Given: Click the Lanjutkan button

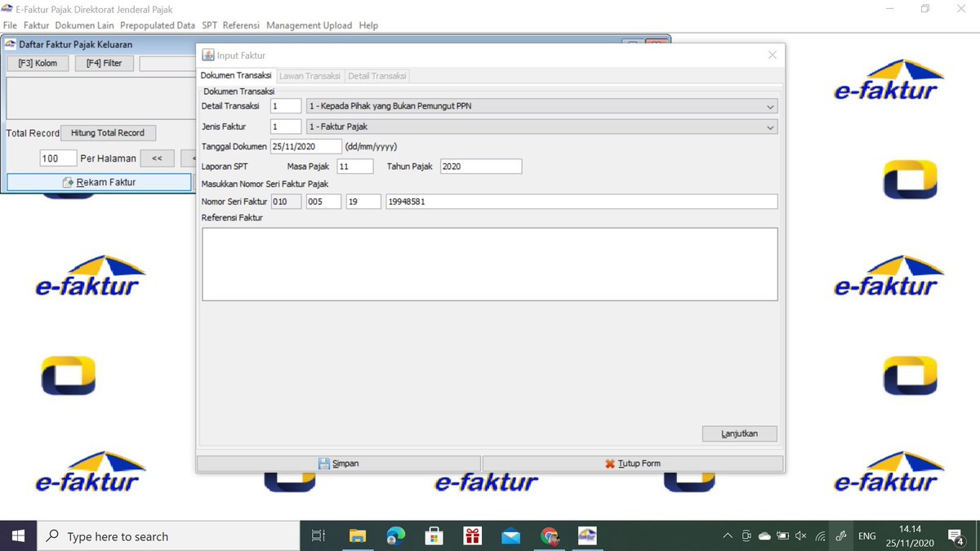Looking at the screenshot, I should pos(740,433).
